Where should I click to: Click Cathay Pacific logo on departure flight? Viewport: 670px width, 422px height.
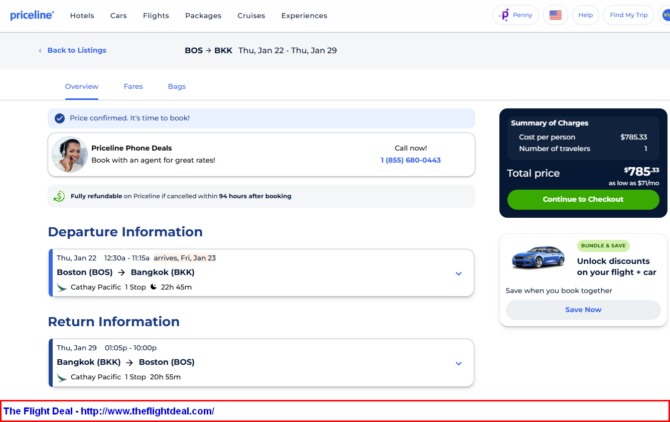pyautogui.click(x=62, y=287)
